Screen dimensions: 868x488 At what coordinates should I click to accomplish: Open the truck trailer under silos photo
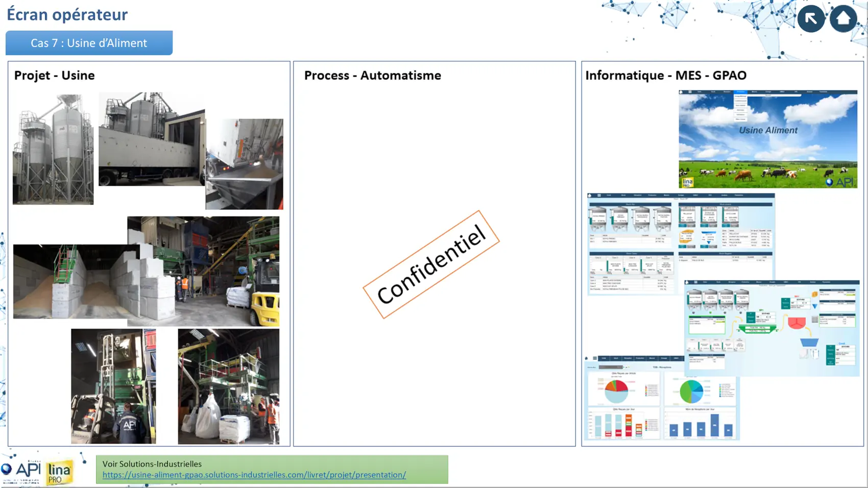[151, 139]
